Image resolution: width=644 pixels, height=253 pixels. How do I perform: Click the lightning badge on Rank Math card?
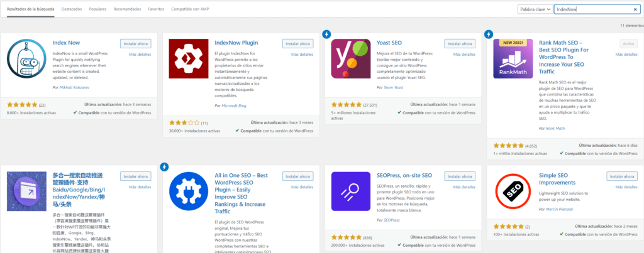pos(489,34)
